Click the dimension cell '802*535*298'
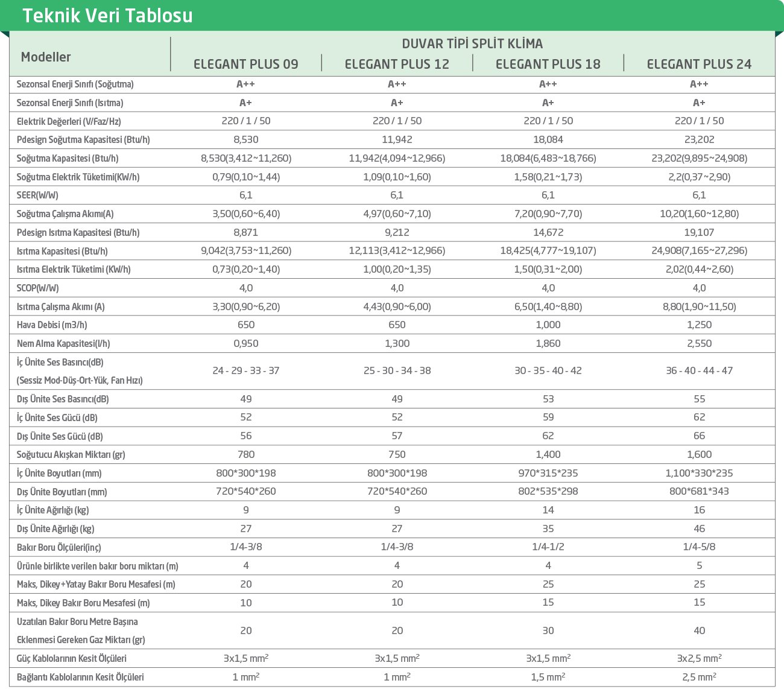This screenshot has height=689, width=784. pyautogui.click(x=548, y=491)
